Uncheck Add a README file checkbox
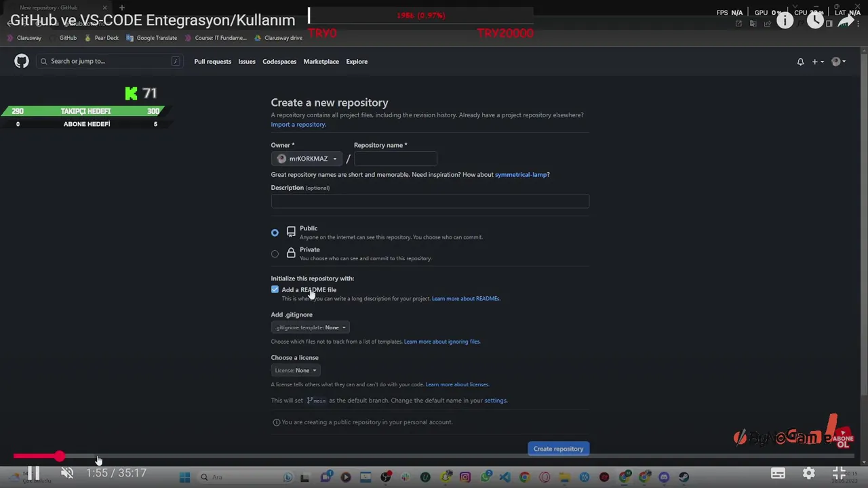The image size is (868, 488). [275, 289]
